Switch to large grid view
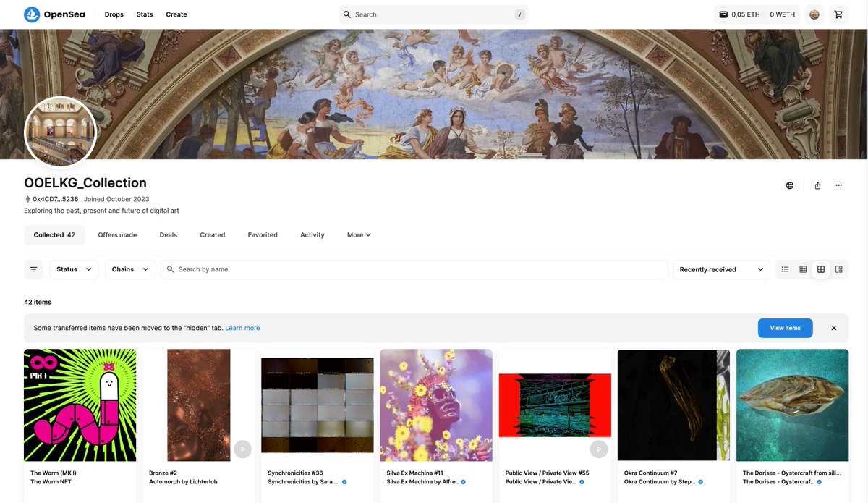 pyautogui.click(x=821, y=269)
